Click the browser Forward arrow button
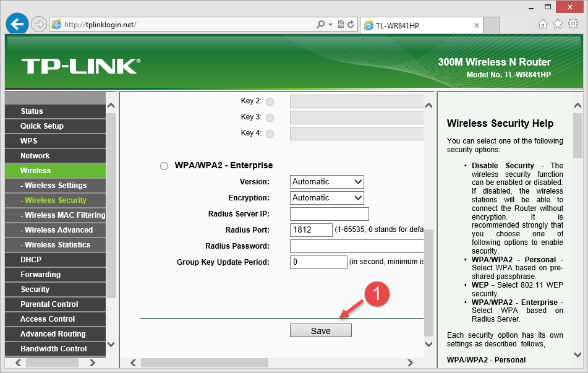 click(x=38, y=25)
